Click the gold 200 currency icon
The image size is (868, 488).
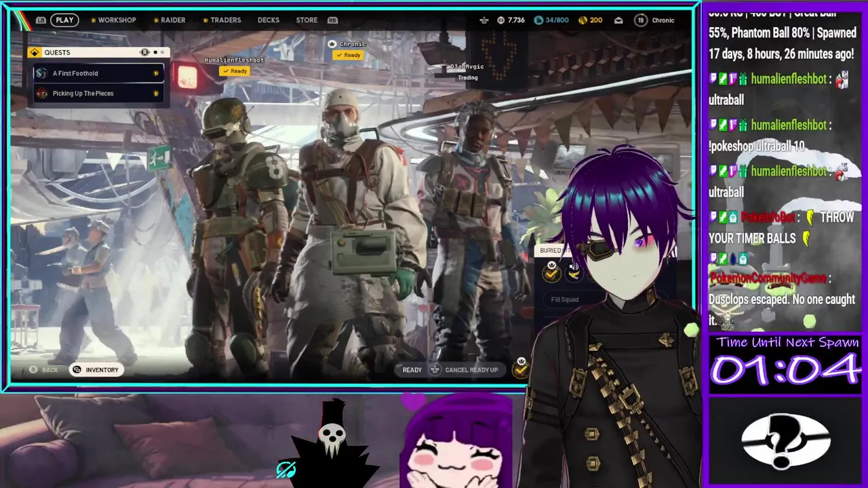point(583,20)
